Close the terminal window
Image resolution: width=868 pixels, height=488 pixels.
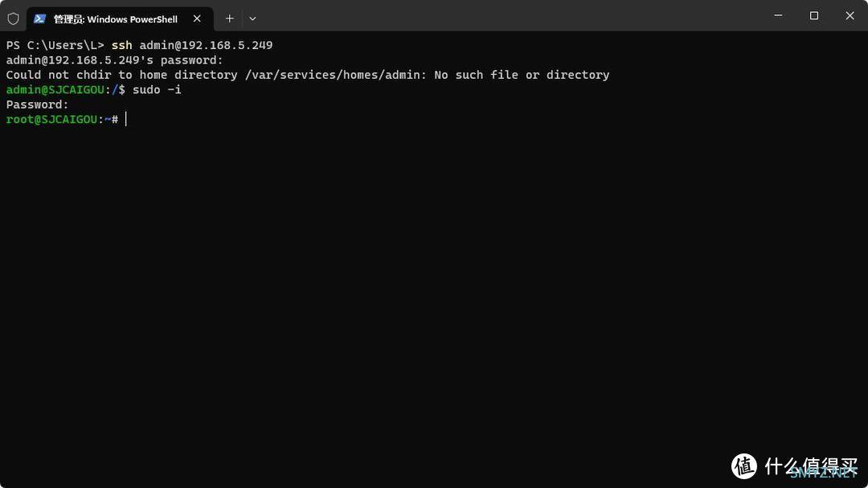point(850,15)
